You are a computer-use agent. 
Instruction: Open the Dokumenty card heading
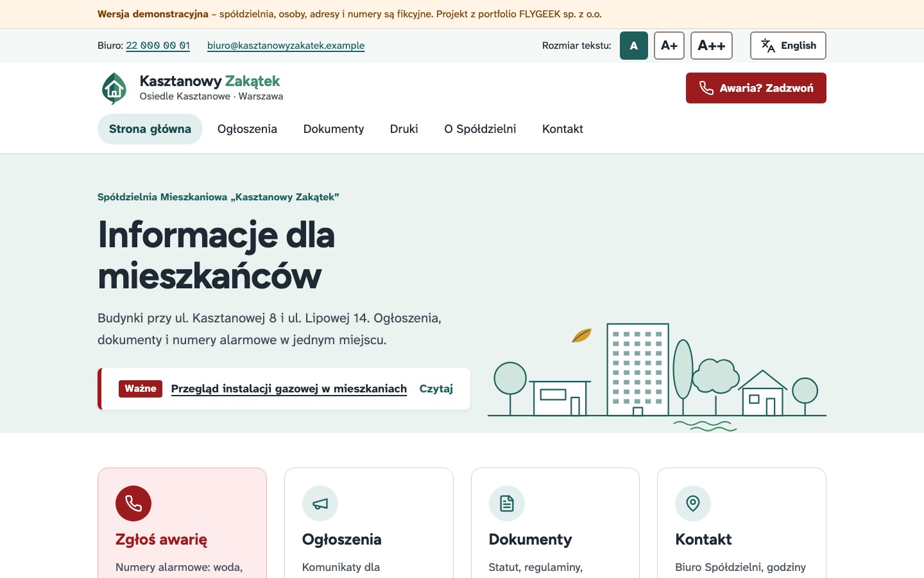click(x=530, y=539)
